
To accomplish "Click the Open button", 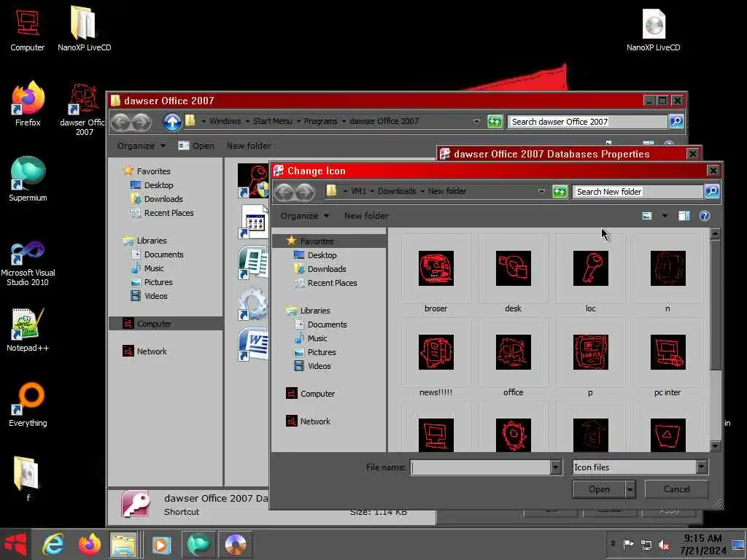I will click(599, 489).
